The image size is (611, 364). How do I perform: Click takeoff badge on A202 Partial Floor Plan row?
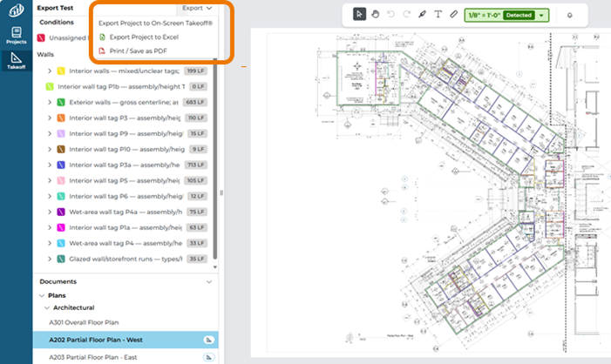[x=209, y=340]
